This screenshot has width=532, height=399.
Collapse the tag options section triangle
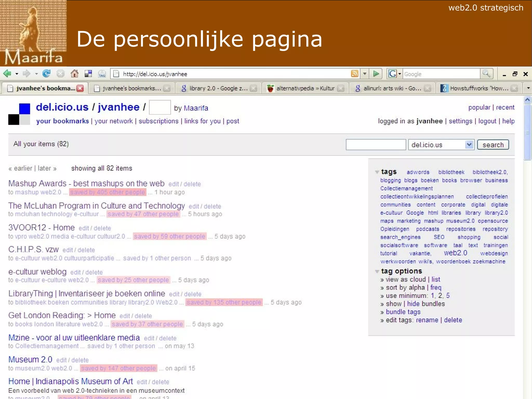[x=377, y=271]
